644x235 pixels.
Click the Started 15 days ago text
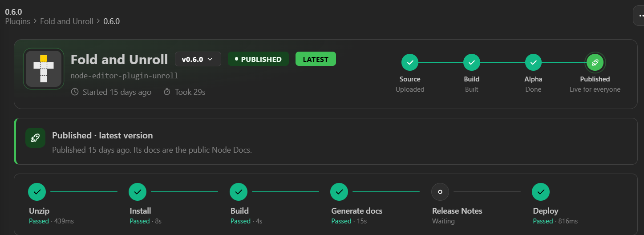pyautogui.click(x=117, y=92)
